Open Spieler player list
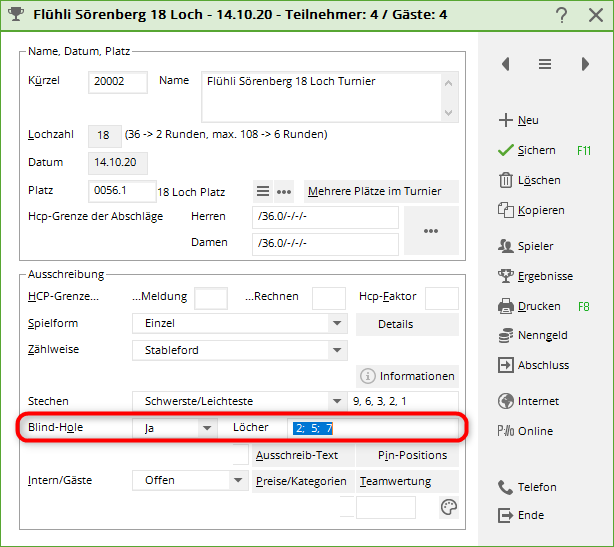The width and height of the screenshot is (614, 547). [x=505, y=245]
